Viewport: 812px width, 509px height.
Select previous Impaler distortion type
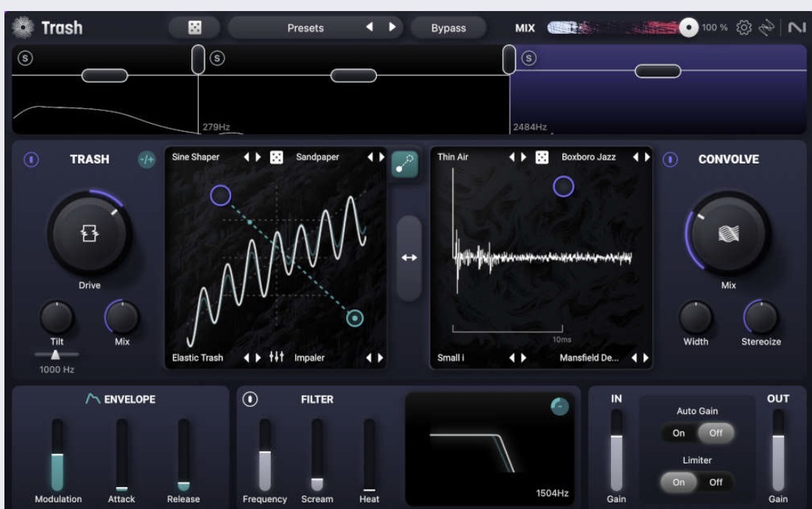(x=369, y=358)
